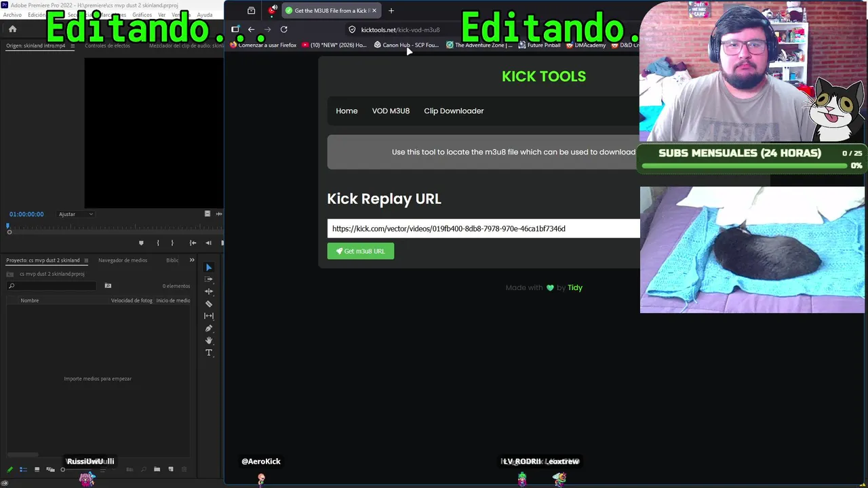This screenshot has height=488, width=868.
Task: Click the Project panel search field
Action: (52, 286)
